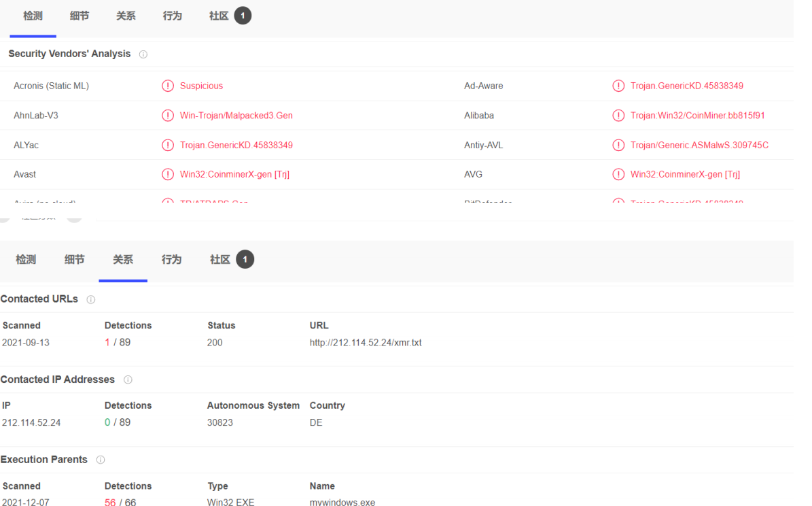Click the 2021-12-07 scanned date
812x506 pixels.
coord(26,503)
